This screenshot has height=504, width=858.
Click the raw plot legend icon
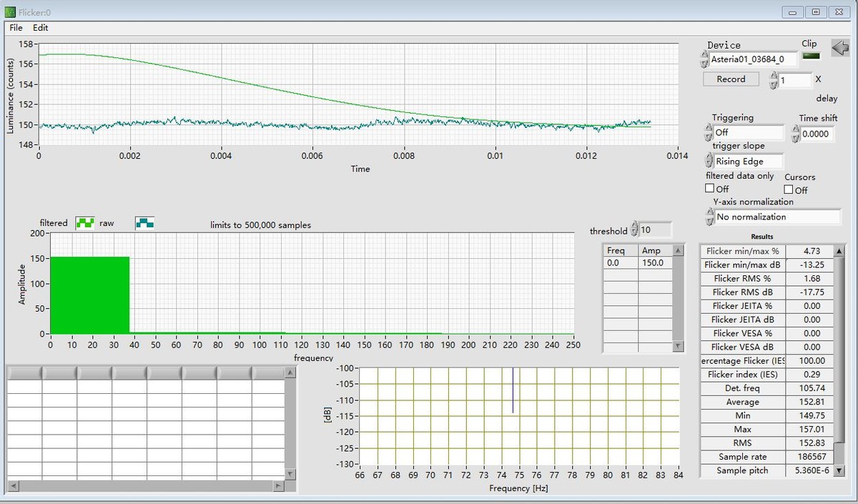point(144,223)
